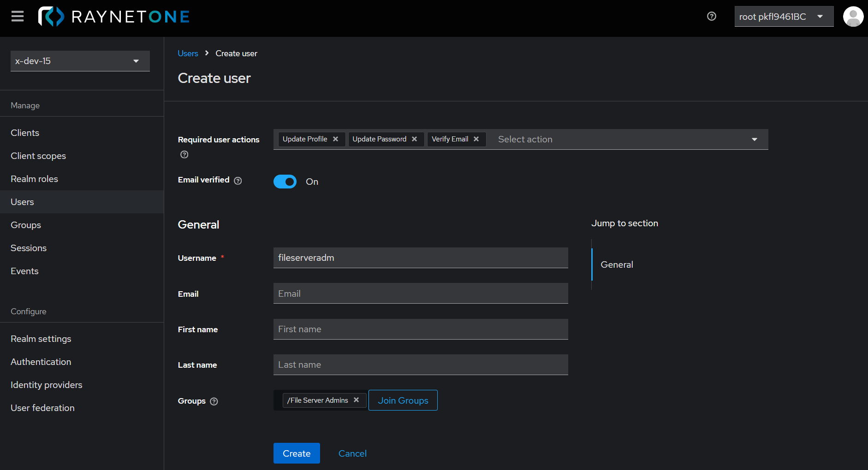Viewport: 868px width, 470px height.
Task: Click the user avatar icon
Action: coord(853,16)
